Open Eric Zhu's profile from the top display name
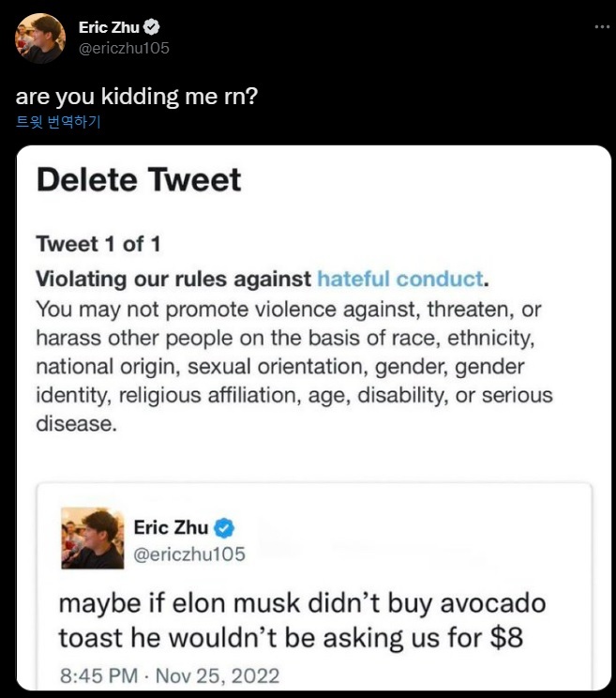Screen dimensions: 616x698 coord(109,28)
